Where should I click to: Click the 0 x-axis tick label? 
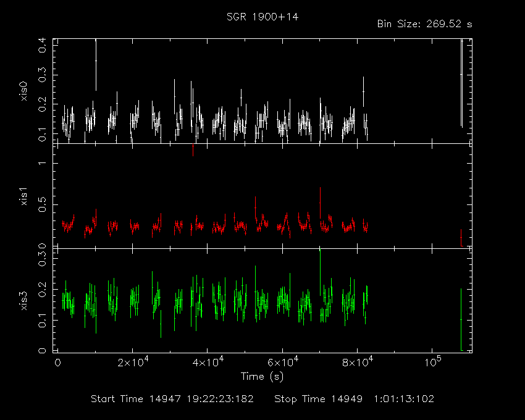(x=57, y=363)
